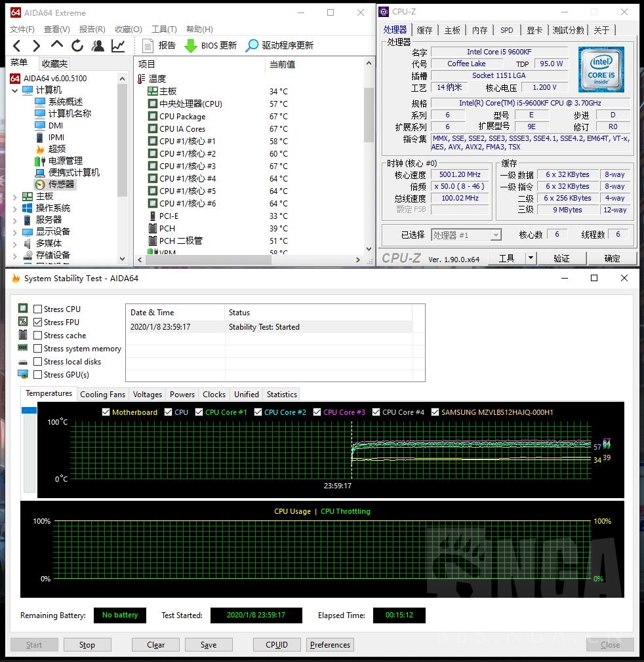The image size is (644, 662).
Task: Open the line graph monitoring icon
Action: pos(118,45)
